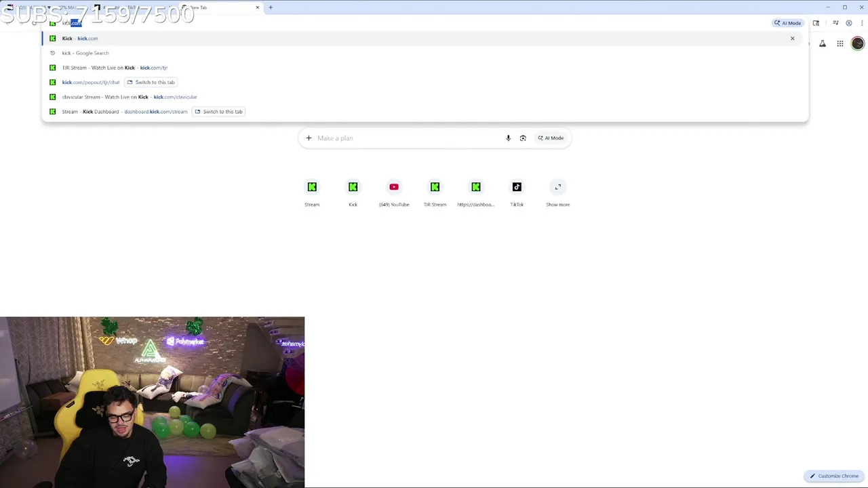Open the Stream shortcut tile
Viewport: 868px width, 488px height.
pyautogui.click(x=312, y=192)
